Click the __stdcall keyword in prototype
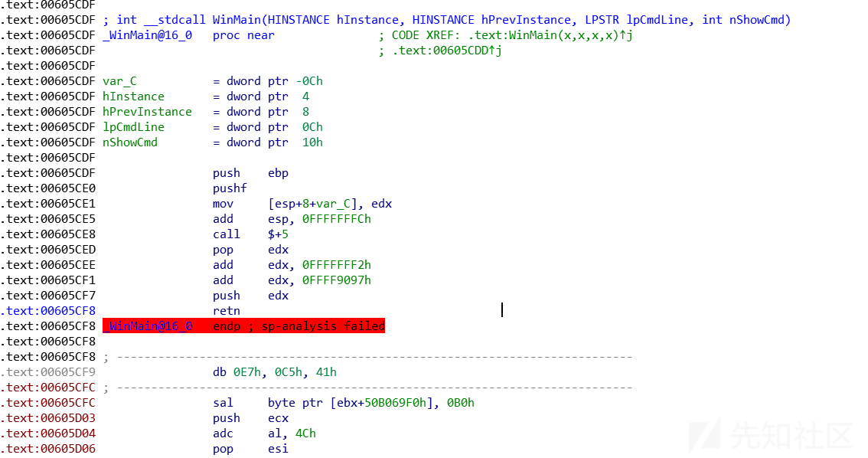 [x=175, y=20]
